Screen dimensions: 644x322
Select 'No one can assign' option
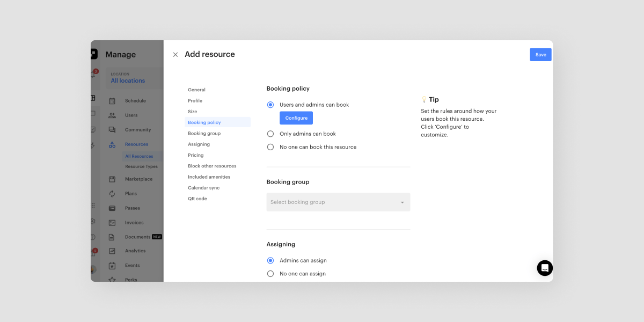[270, 273]
